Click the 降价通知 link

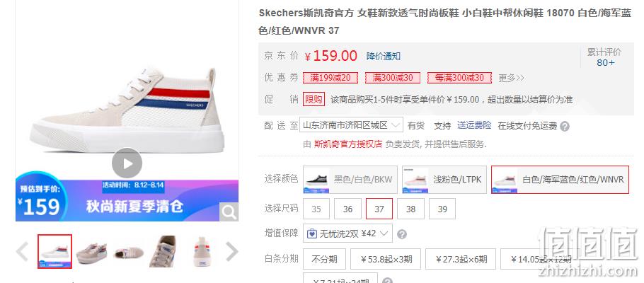(384, 57)
